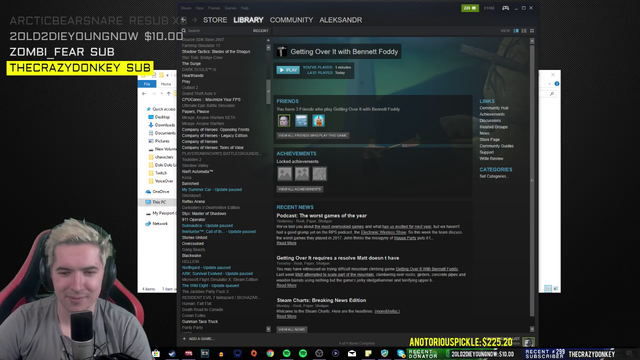640x360 pixels.
Task: Open the RECENT filter dropdown
Action: coord(260,31)
